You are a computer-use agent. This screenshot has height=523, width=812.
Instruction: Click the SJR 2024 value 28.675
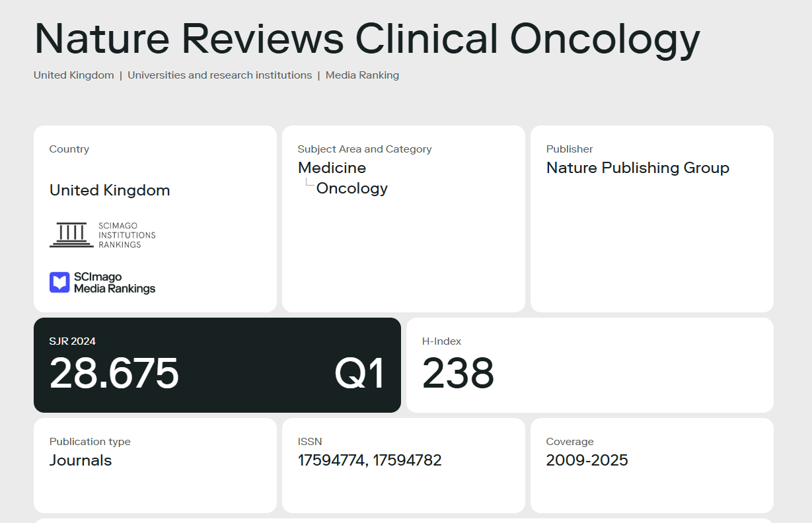click(114, 373)
